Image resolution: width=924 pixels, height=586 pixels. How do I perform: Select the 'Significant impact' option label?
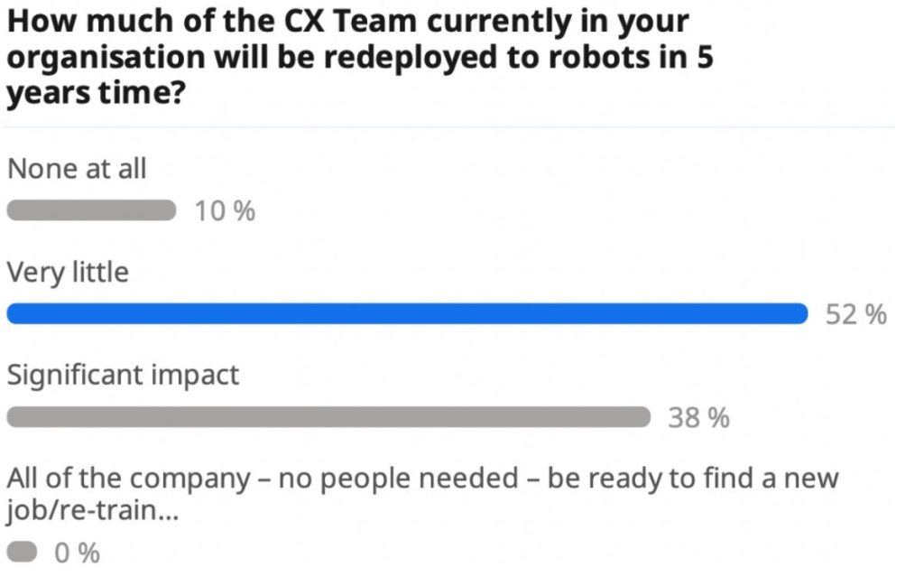pos(123,376)
